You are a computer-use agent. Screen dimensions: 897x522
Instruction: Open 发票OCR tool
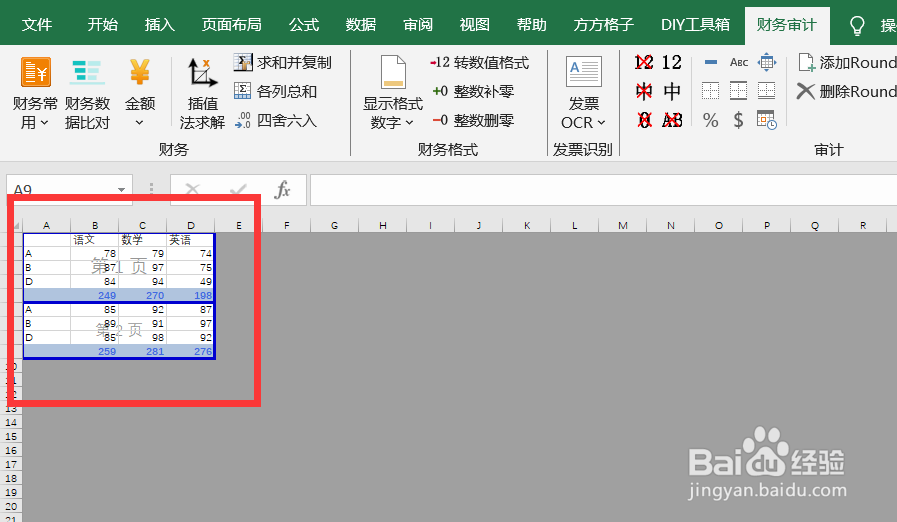(583, 93)
